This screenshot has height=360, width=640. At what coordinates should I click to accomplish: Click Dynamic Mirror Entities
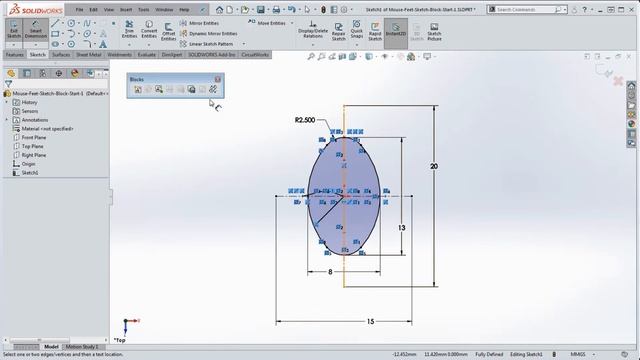[x=209, y=33]
